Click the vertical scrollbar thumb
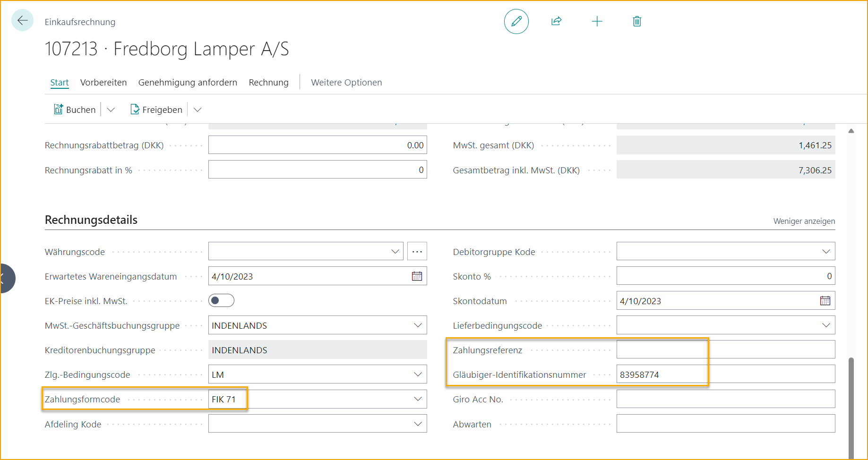Image resolution: width=868 pixels, height=460 pixels. pos(851,406)
